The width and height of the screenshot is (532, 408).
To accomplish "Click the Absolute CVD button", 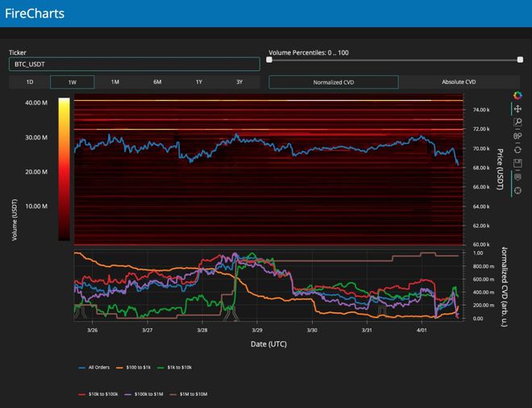I will [x=459, y=82].
